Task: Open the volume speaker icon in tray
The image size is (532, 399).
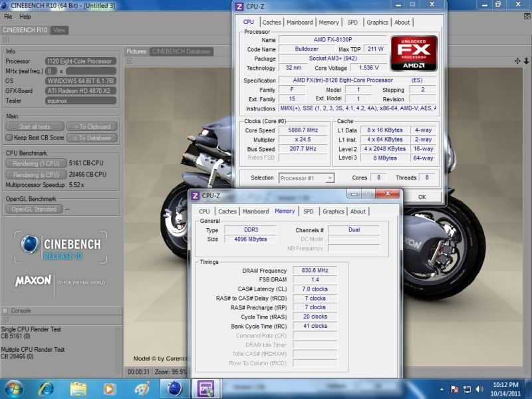Action: [479, 389]
